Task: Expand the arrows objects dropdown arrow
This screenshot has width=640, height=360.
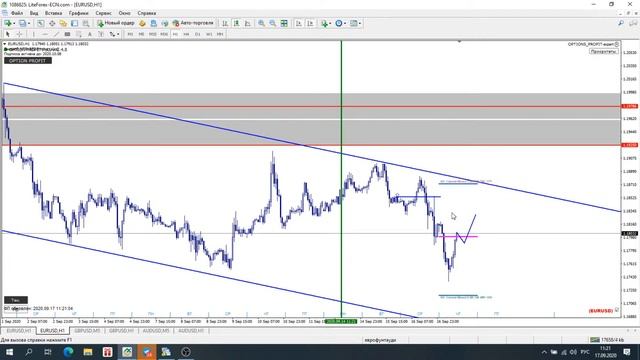Action: click(118, 34)
